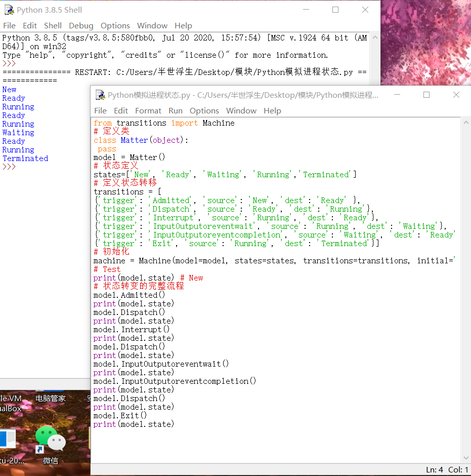
Task: Minimize the editor window
Action: click(x=397, y=95)
